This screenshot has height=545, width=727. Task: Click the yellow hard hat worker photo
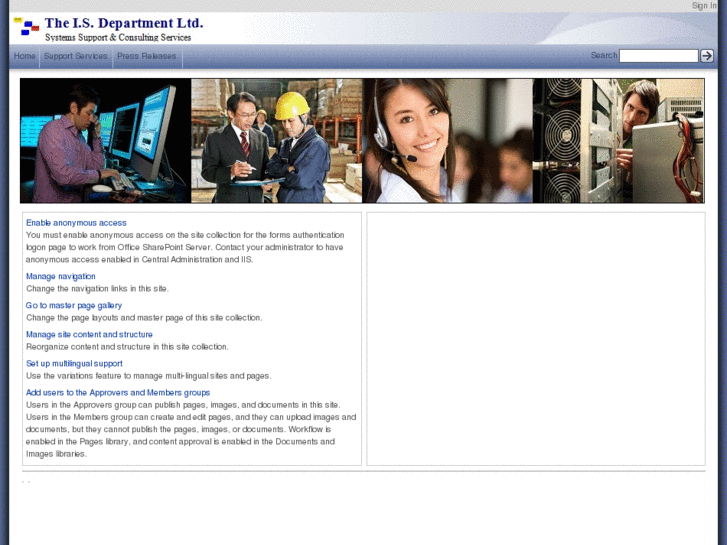(x=277, y=141)
